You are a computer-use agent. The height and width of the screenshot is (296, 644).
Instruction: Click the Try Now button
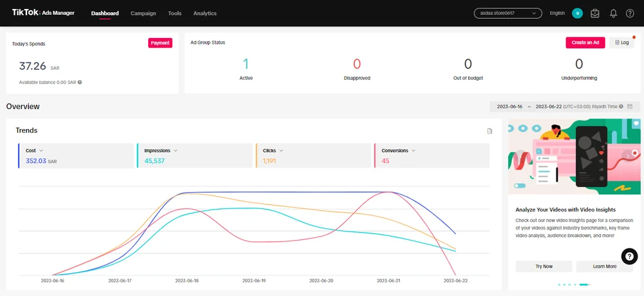(x=544, y=266)
